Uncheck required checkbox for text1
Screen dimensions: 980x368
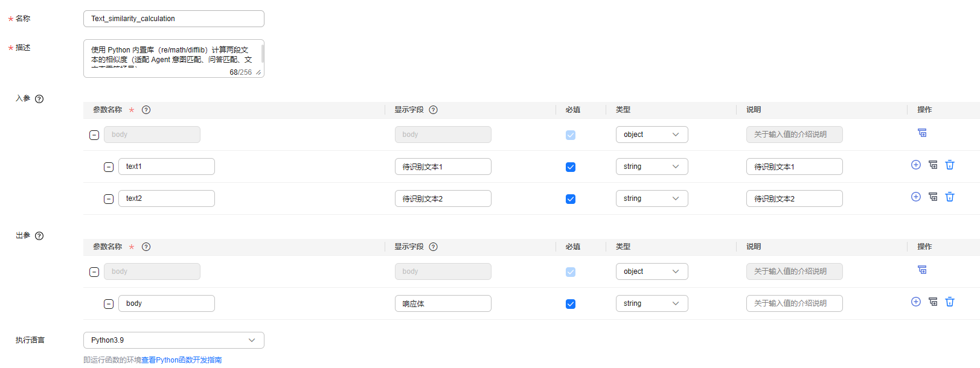click(x=570, y=167)
